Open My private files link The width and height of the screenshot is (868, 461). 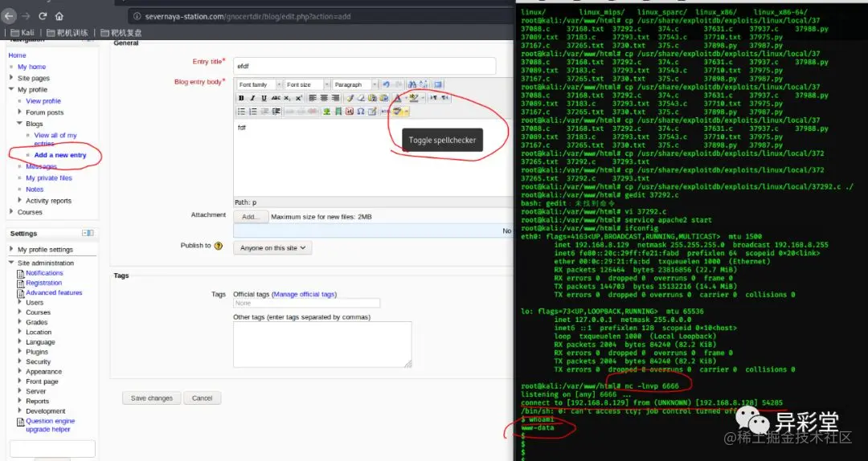[49, 177]
